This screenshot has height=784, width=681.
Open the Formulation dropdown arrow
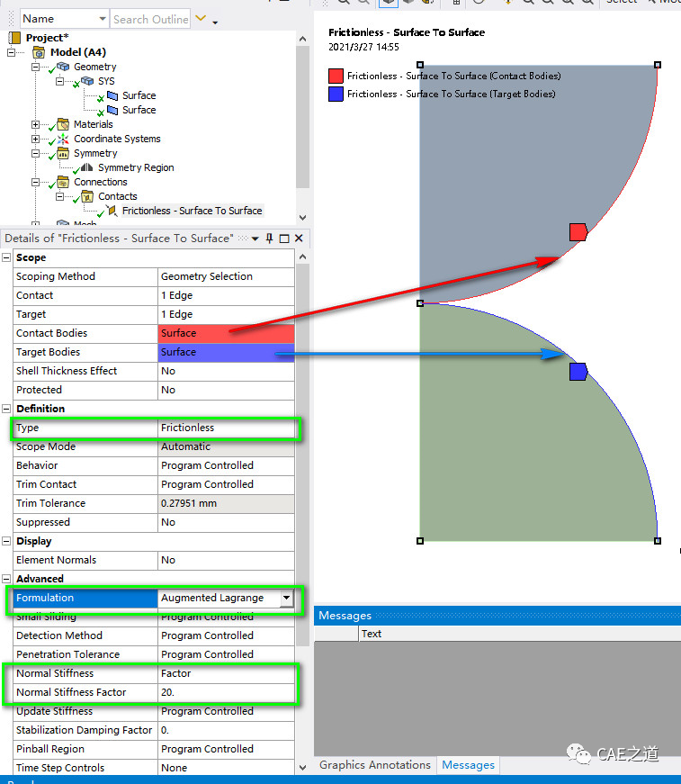click(x=286, y=598)
